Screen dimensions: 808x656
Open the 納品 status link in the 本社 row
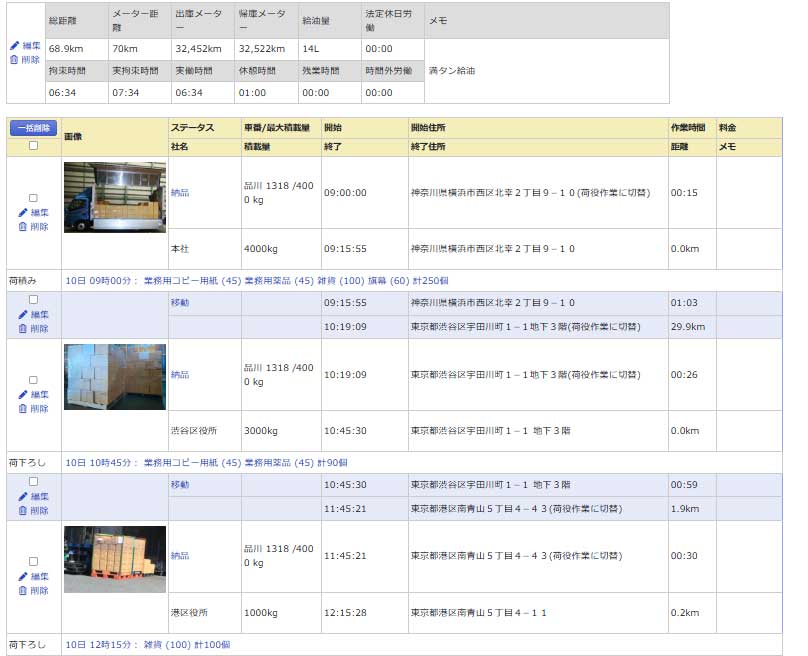coord(180,193)
